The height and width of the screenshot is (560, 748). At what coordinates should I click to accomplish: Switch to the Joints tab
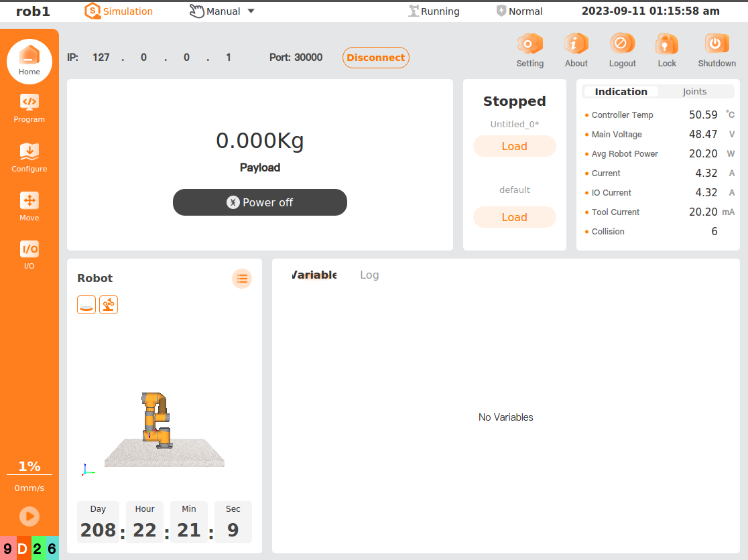694,91
